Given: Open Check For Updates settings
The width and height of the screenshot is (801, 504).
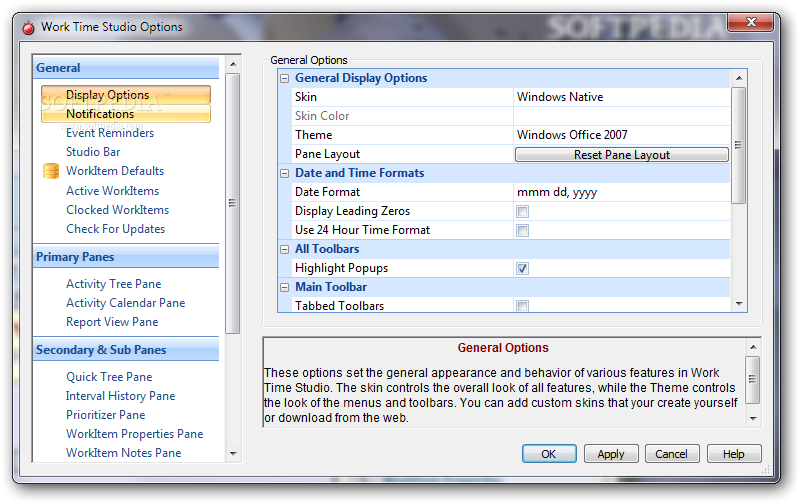Looking at the screenshot, I should click(x=115, y=229).
